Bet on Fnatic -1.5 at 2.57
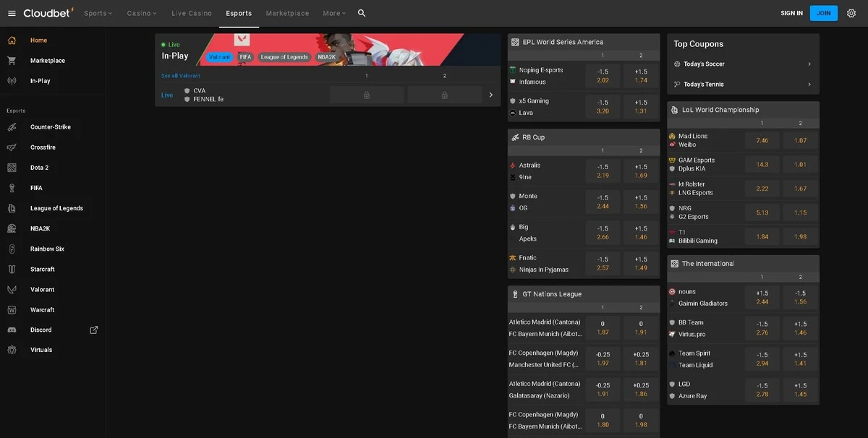868x438 pixels. pyautogui.click(x=603, y=263)
